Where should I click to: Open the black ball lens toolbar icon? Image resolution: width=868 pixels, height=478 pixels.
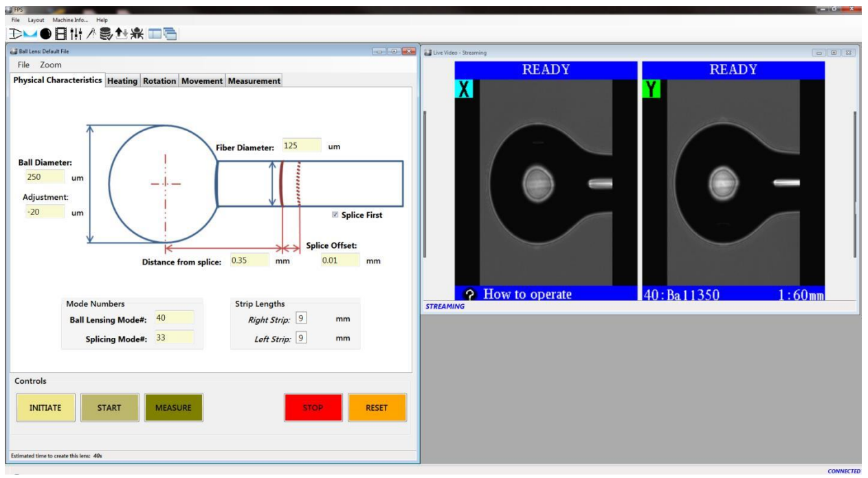pos(46,33)
